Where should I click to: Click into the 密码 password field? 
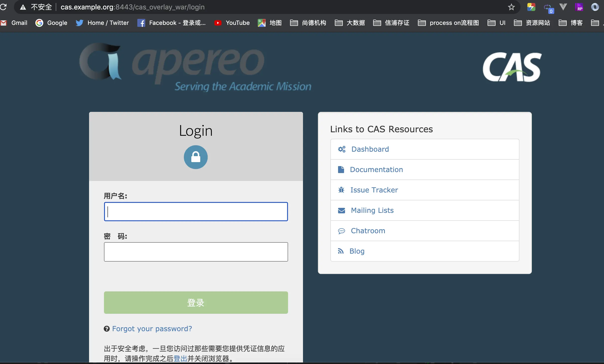(x=196, y=252)
